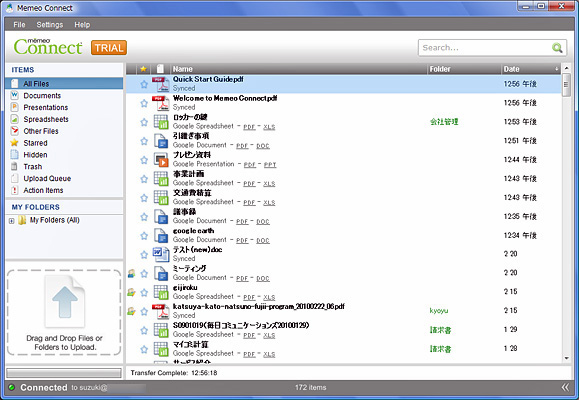Viewport: 579px width, 400px height.
Task: Open the Presentations category icon
Action: click(14, 107)
